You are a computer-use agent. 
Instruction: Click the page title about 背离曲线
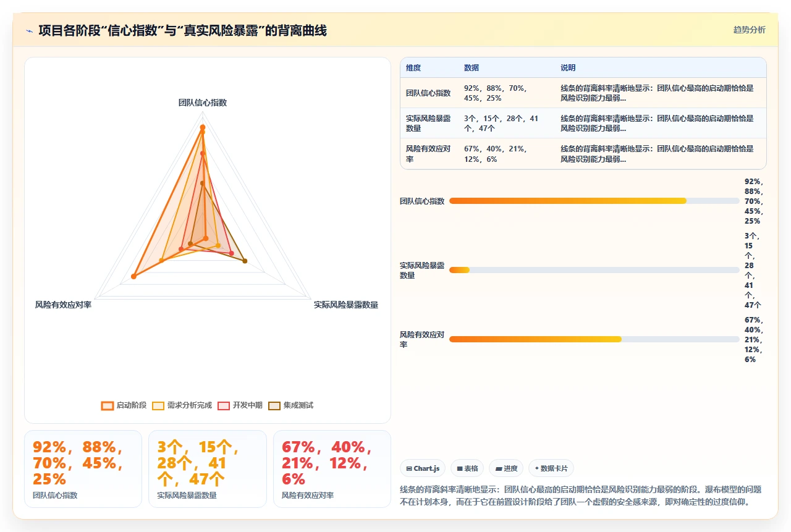point(183,30)
